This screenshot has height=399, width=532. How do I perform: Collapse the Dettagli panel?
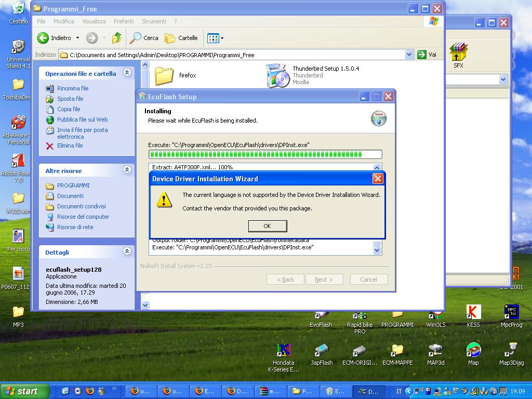(x=127, y=251)
